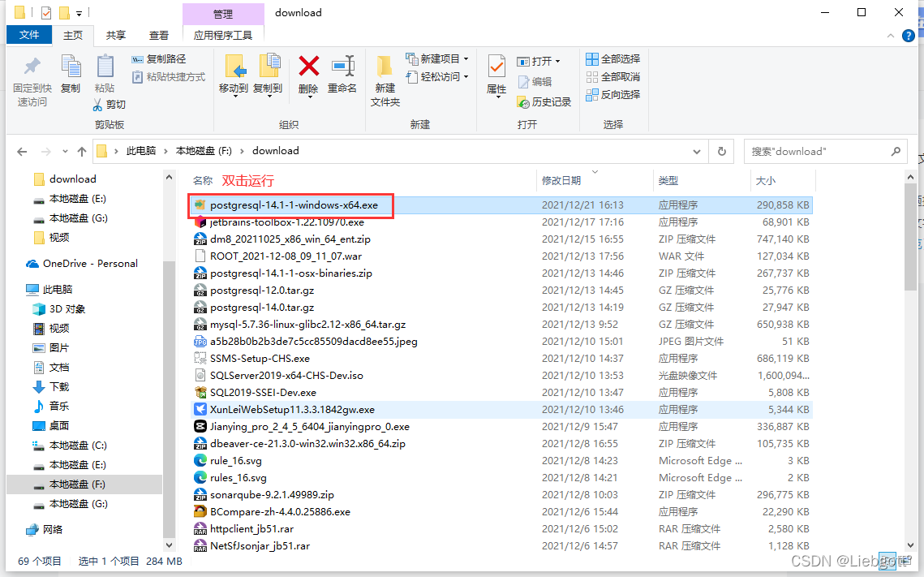
Task: Click Select all (全部选择)
Action: coord(612,59)
